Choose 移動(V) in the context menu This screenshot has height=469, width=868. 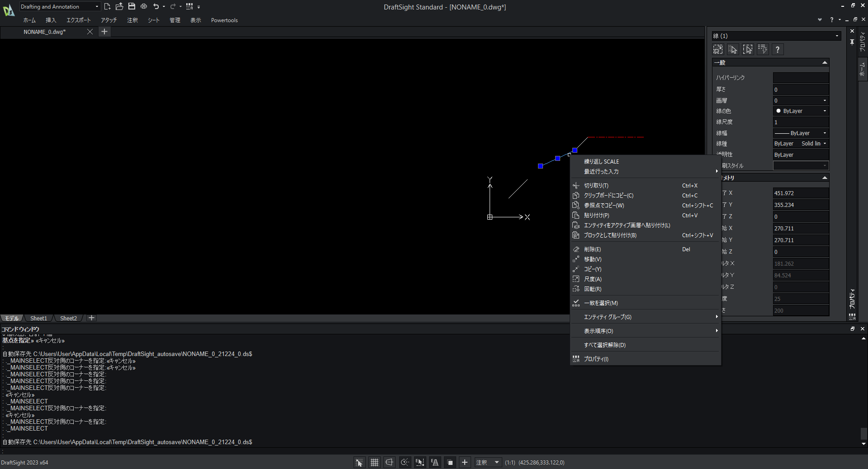click(645, 259)
